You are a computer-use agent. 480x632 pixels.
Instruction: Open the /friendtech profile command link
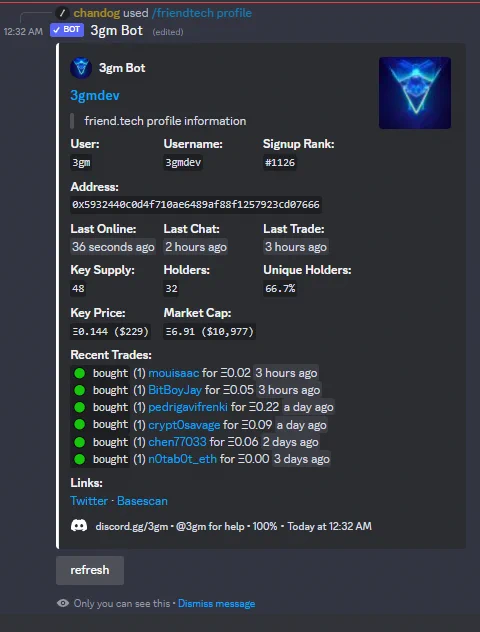(x=202, y=13)
